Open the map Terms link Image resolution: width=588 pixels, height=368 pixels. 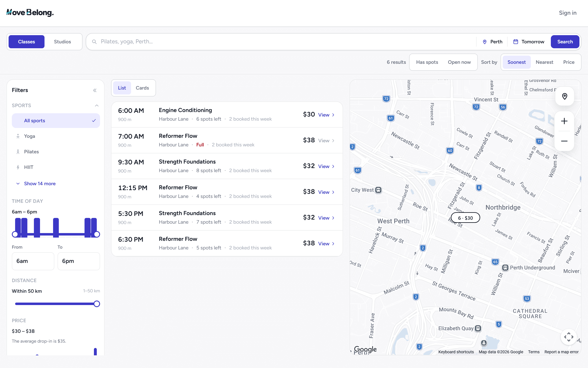[533, 352]
